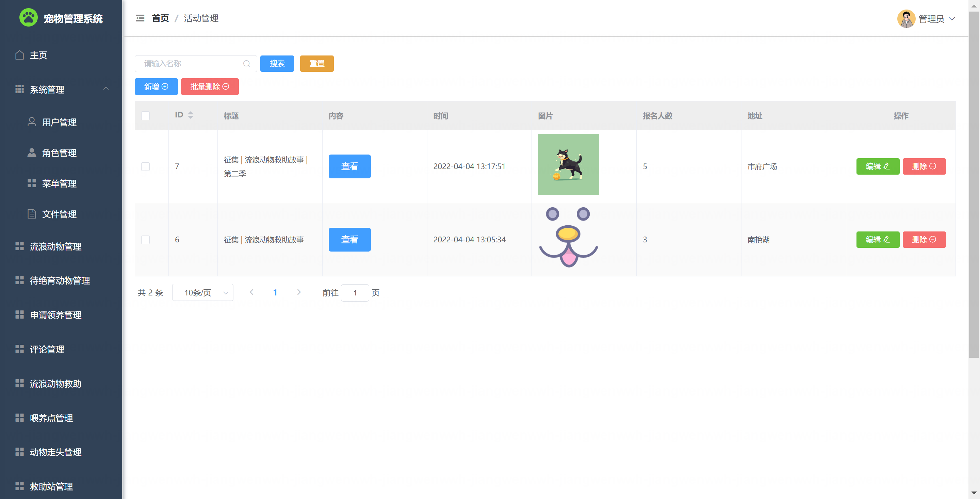Click the ID column sort arrows

tap(191, 115)
